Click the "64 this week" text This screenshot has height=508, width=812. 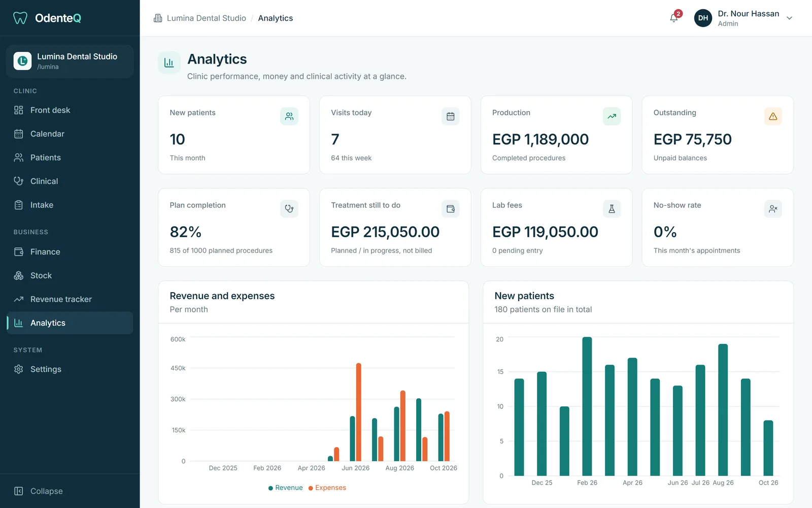click(x=351, y=158)
